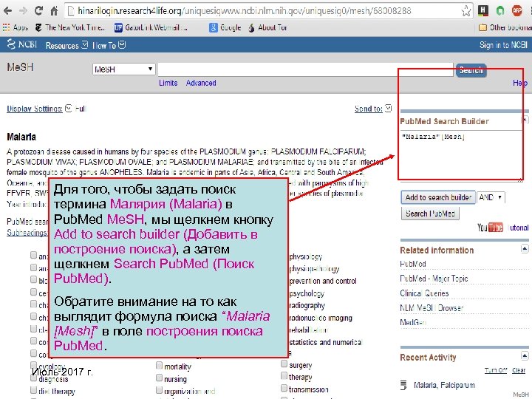
Task: Open the Help link
Action: (x=520, y=83)
